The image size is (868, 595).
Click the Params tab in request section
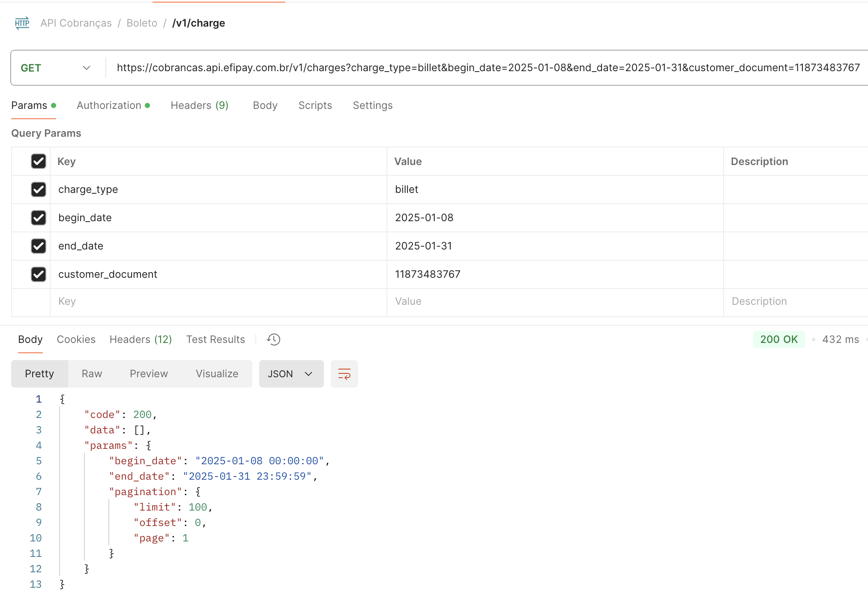click(29, 105)
